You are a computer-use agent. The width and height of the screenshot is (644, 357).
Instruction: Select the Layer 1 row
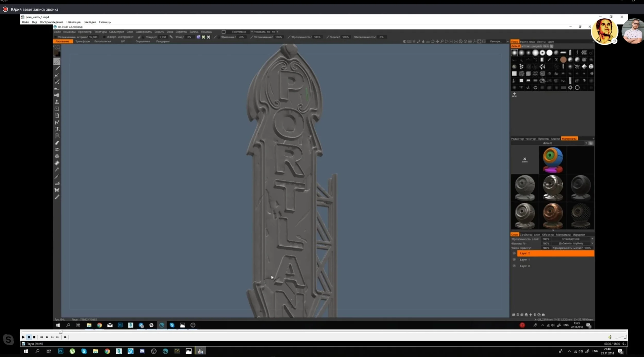click(556, 260)
